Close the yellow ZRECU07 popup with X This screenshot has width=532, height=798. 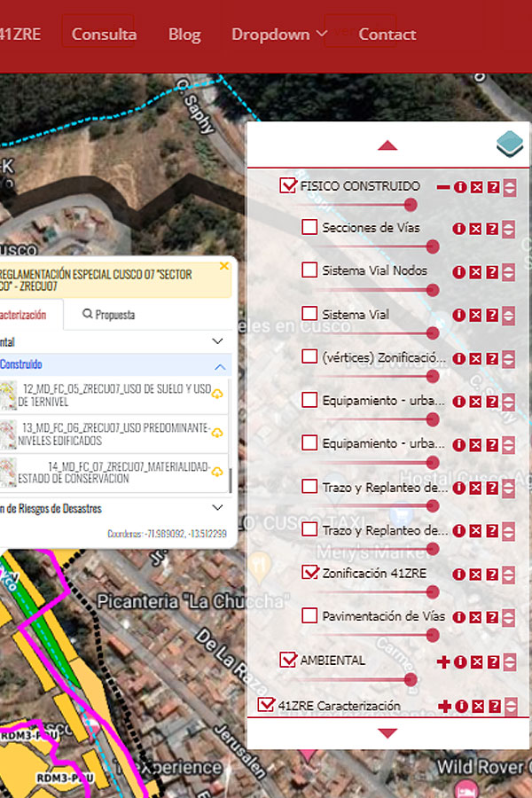point(224,266)
